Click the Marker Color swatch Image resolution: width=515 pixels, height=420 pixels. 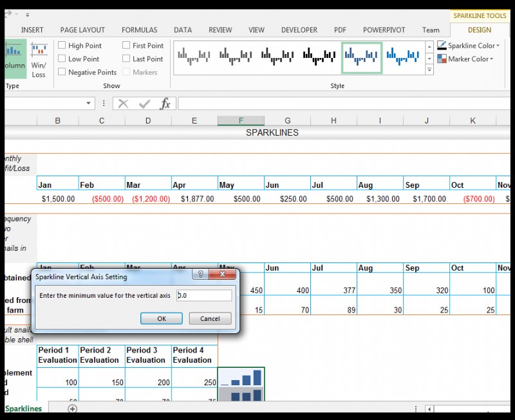(x=442, y=59)
